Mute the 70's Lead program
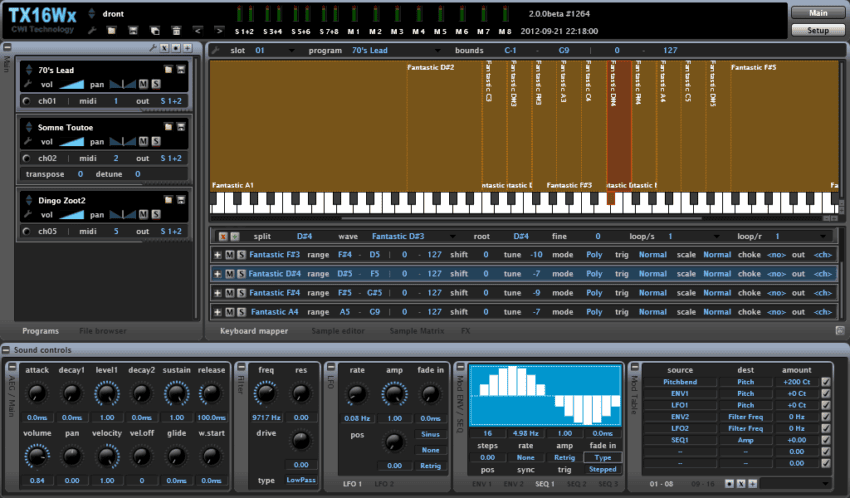The height and width of the screenshot is (498, 850). (142, 85)
